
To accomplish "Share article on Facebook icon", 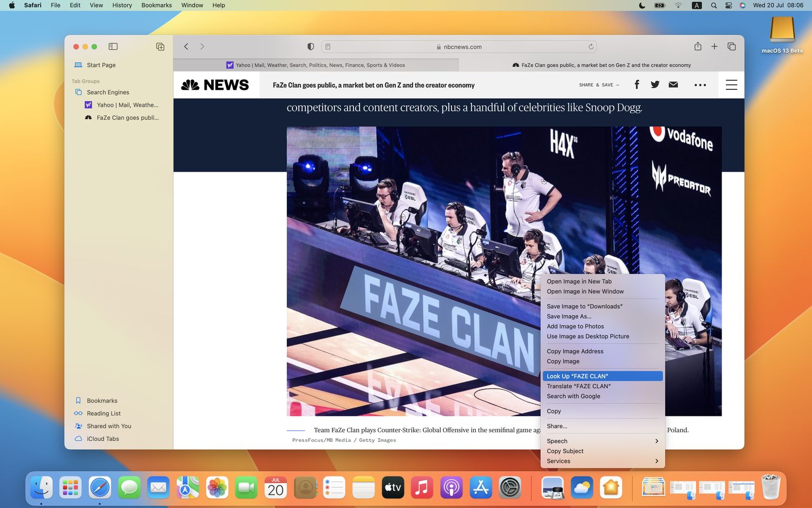I will click(637, 84).
